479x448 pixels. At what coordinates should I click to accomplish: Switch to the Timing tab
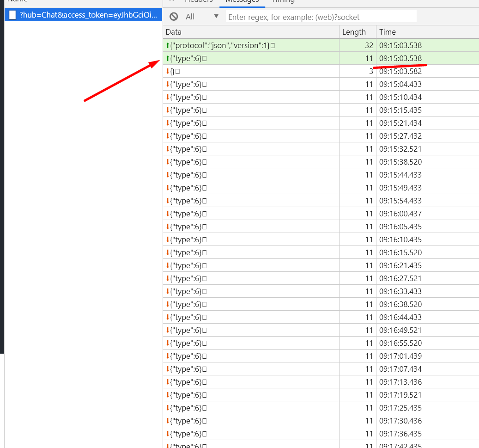click(283, 2)
